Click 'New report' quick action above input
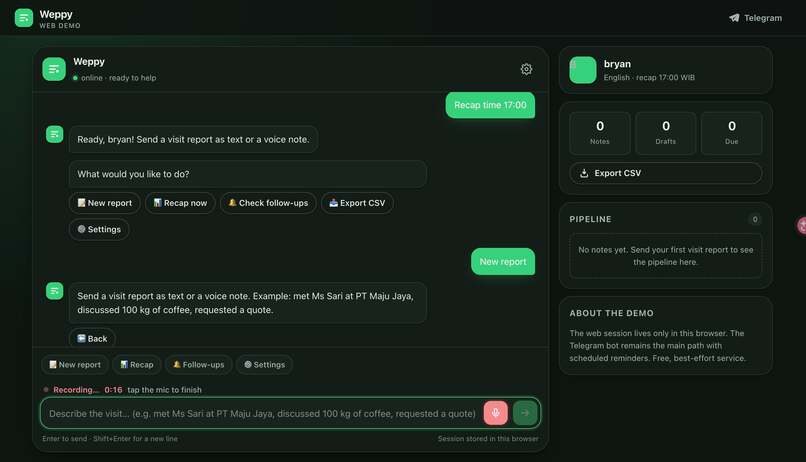The image size is (806, 462). click(x=75, y=364)
